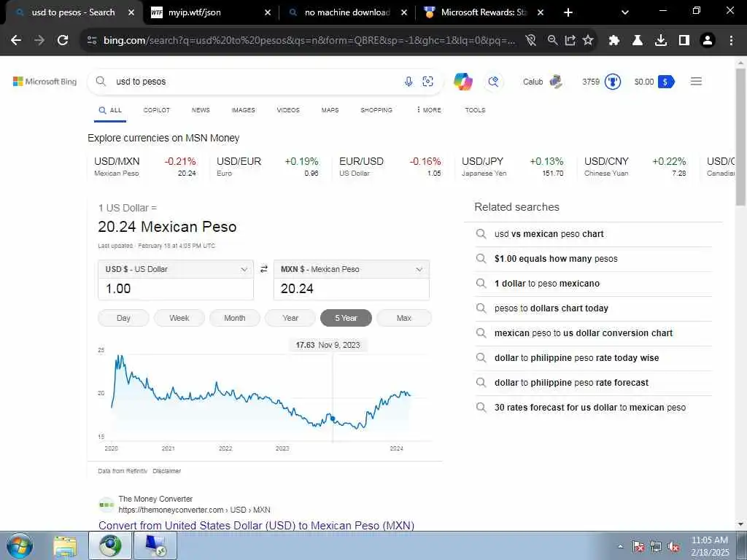Click the search magnifier in Bing box
Screen dimensions: 747x560
pyautogui.click(x=101, y=82)
